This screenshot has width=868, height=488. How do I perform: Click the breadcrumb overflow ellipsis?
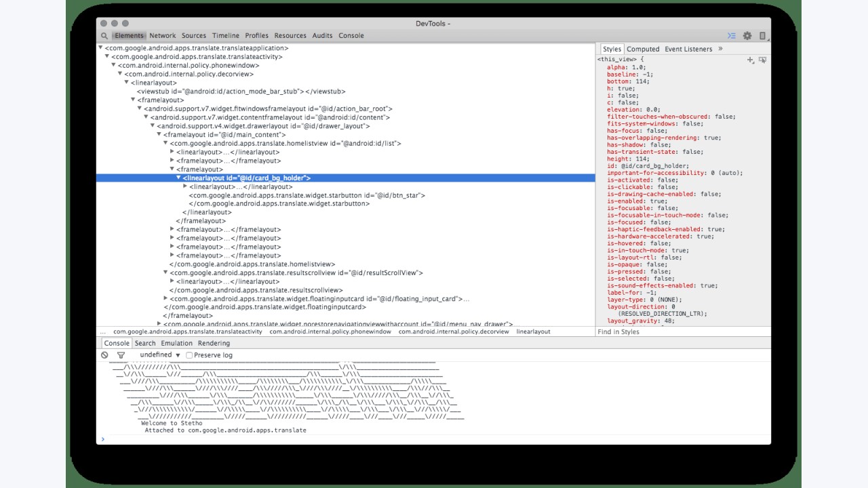point(103,332)
